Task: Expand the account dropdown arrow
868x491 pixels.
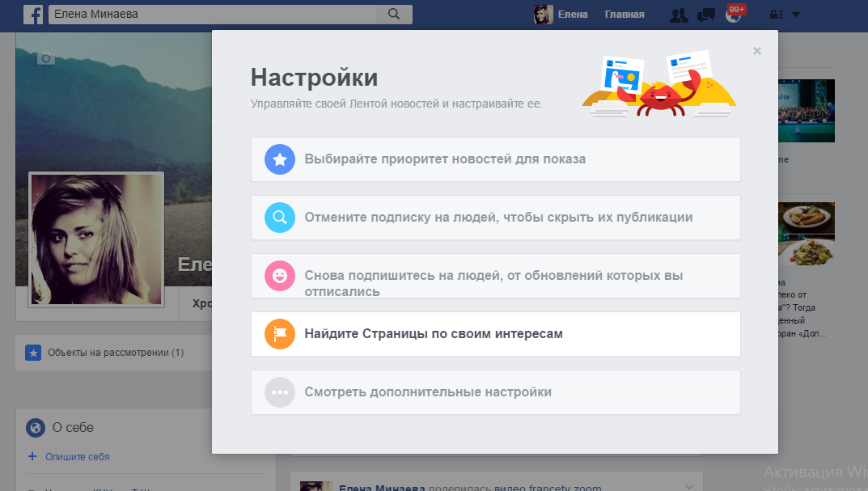Action: coord(796,15)
